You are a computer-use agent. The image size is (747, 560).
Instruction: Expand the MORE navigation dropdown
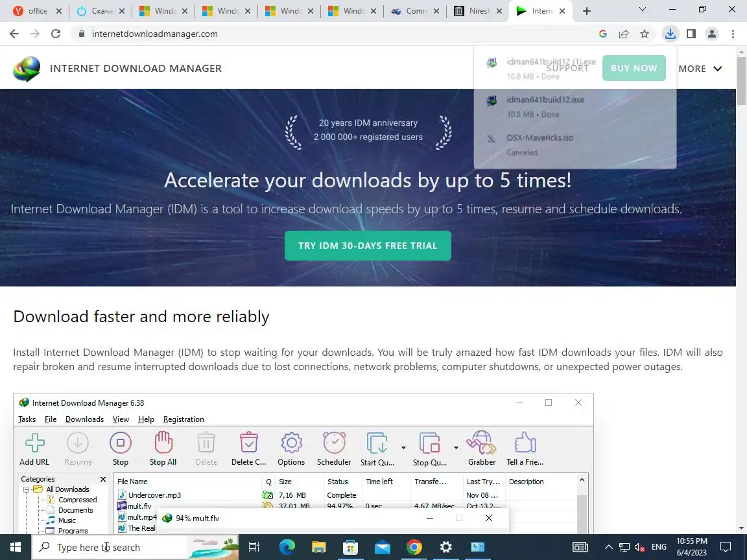click(x=700, y=69)
